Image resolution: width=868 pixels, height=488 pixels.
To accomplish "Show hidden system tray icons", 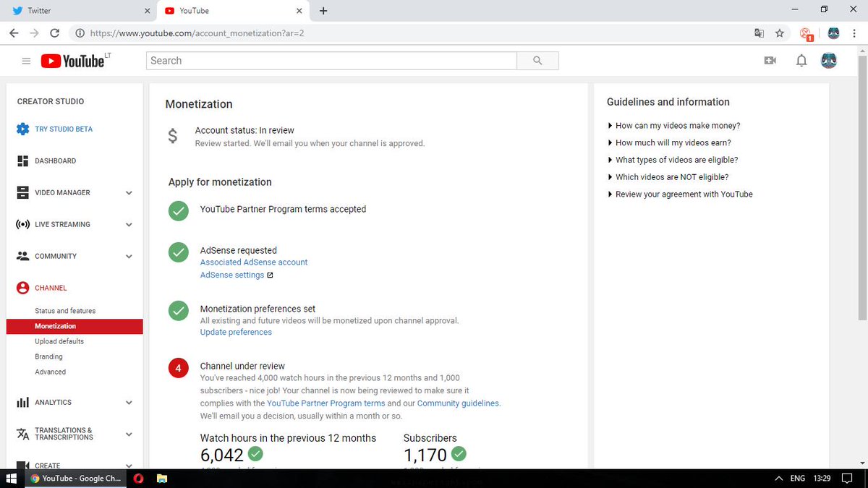I will pos(778,478).
